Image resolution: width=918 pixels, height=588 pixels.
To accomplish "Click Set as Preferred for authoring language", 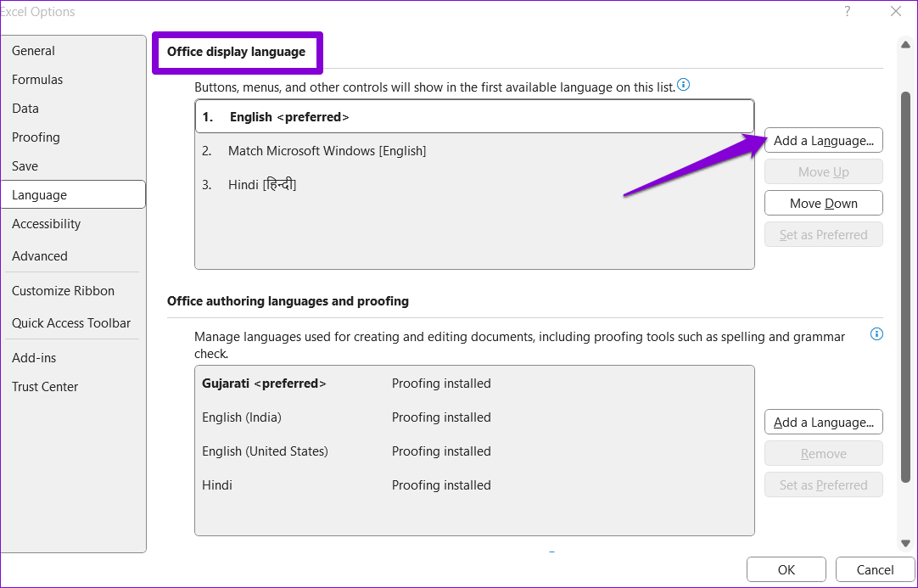I will click(823, 484).
